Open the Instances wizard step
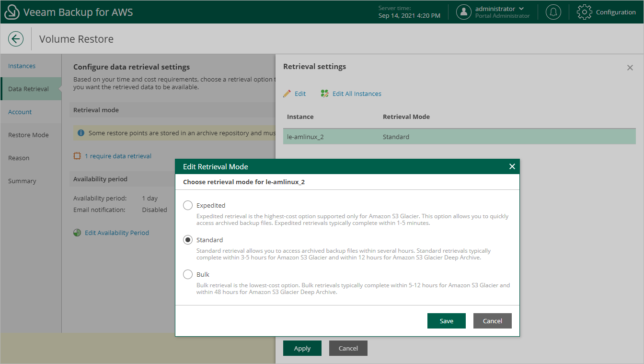The image size is (644, 364). pyautogui.click(x=31, y=66)
